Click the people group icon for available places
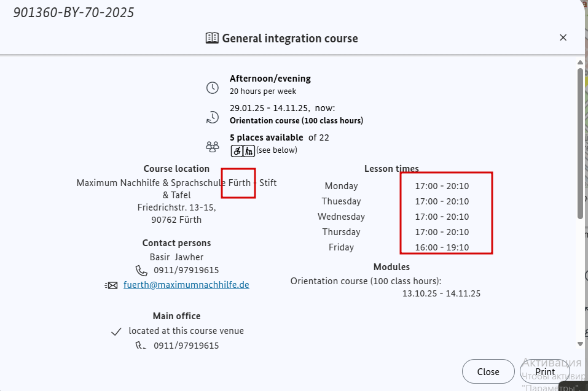Image resolution: width=588 pixels, height=391 pixels. click(212, 147)
